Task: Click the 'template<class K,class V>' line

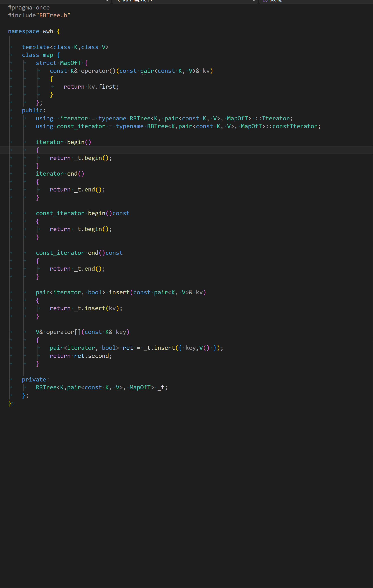Action: (x=65, y=47)
